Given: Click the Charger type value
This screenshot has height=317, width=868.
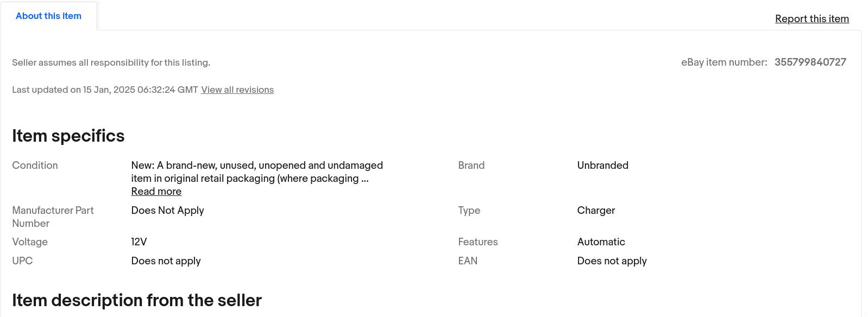Looking at the screenshot, I should (x=596, y=211).
